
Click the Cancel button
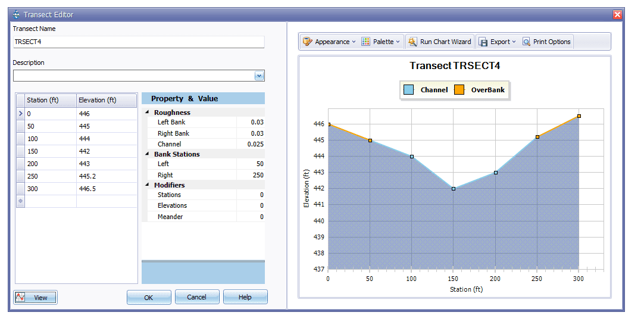[x=197, y=297]
